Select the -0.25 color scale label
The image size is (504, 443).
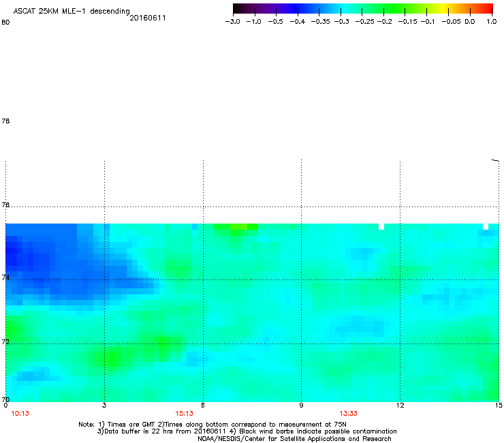(364, 22)
